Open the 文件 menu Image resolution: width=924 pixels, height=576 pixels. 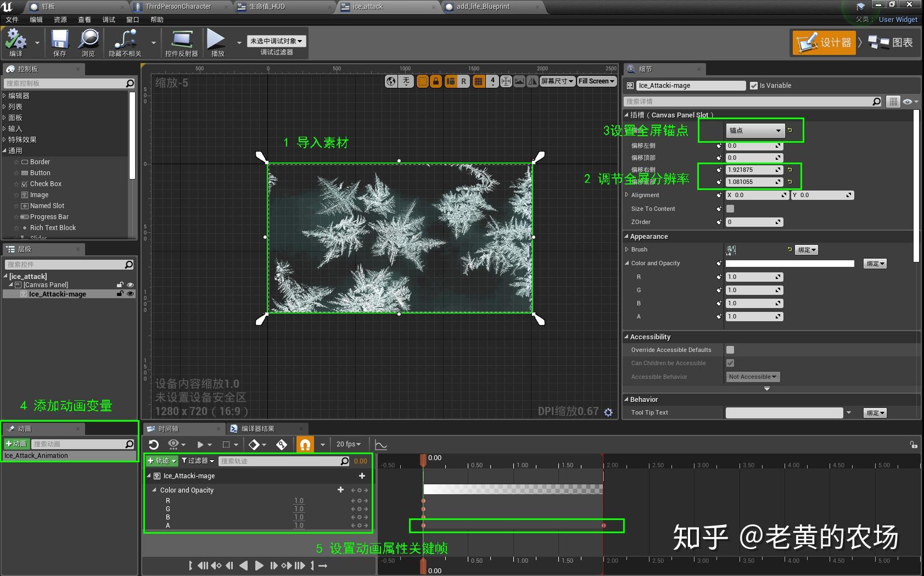tap(13, 19)
